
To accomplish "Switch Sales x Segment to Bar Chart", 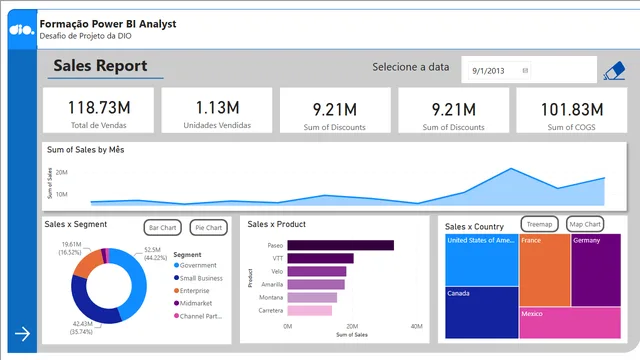I will point(162,228).
